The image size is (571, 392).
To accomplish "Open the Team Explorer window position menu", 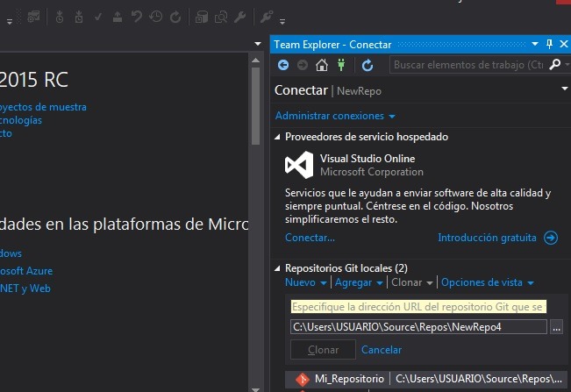I will click(x=535, y=44).
